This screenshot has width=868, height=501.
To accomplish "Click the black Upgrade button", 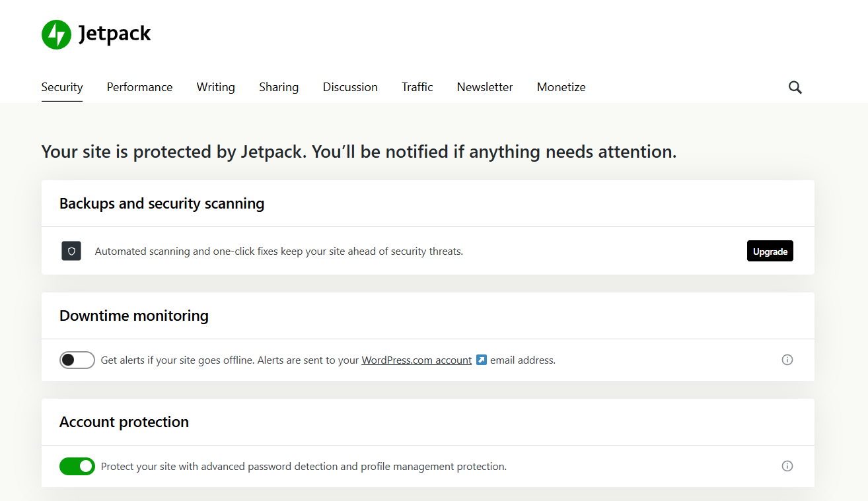I will pos(770,251).
